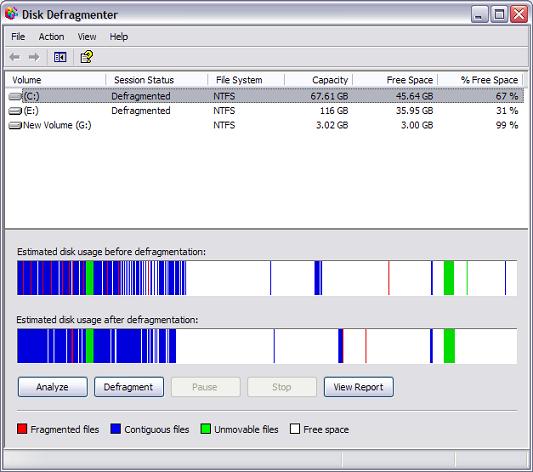The height and width of the screenshot is (472, 533).
Task: Click the Contiguous files legend label
Action: [x=157, y=430]
